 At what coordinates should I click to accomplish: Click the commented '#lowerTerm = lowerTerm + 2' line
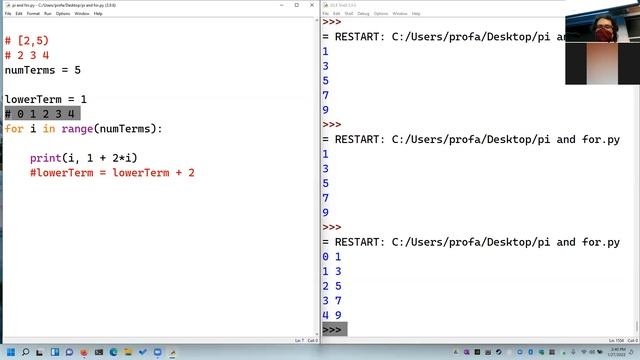coord(112,173)
